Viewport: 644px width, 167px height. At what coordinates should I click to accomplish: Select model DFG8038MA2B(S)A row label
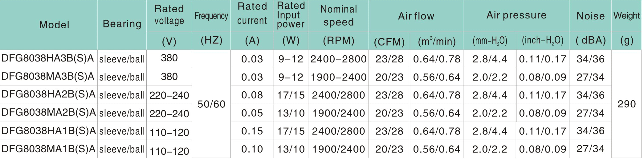tap(48, 113)
